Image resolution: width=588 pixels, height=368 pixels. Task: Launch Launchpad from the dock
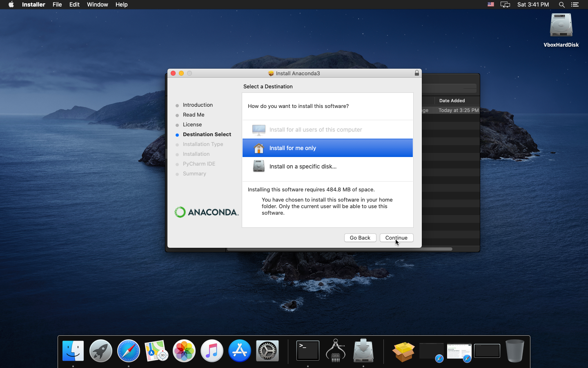101,351
